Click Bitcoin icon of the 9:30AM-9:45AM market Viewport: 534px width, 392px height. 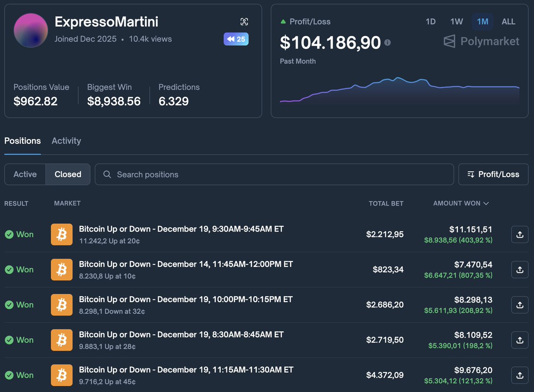[61, 234]
